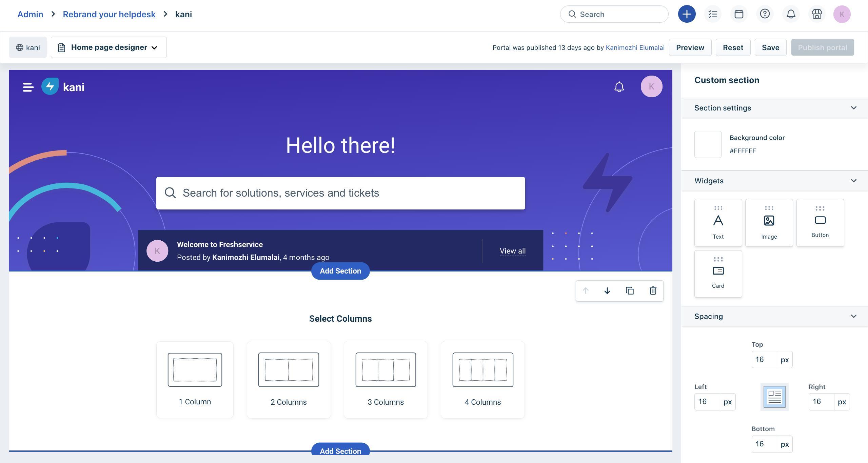
Task: Click the delete section trash icon
Action: coord(653,290)
